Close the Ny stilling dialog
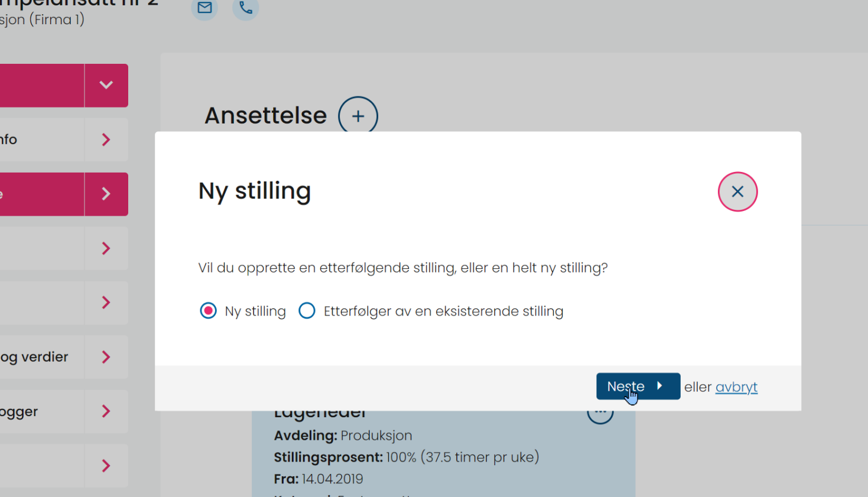Screen dimensions: 868x497 737,191
